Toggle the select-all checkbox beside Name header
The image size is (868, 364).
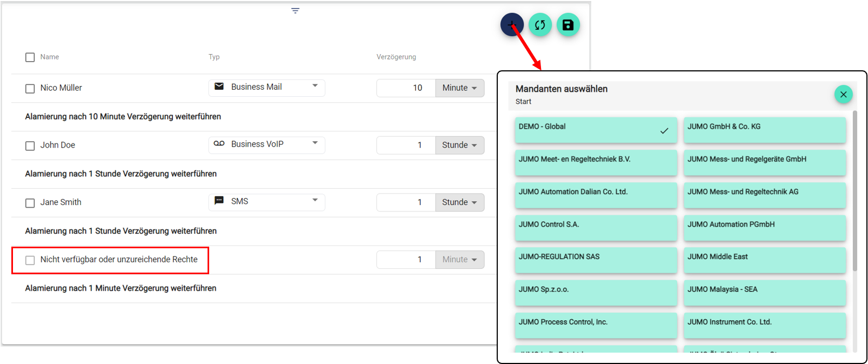click(x=30, y=57)
